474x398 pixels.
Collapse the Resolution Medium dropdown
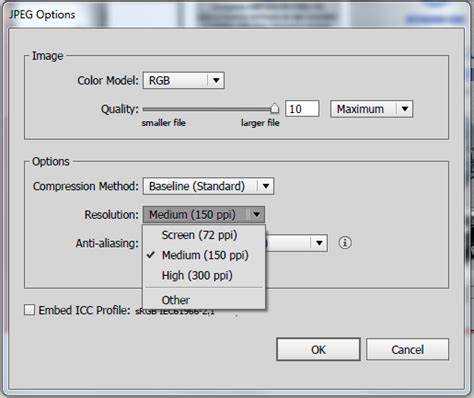coord(204,215)
